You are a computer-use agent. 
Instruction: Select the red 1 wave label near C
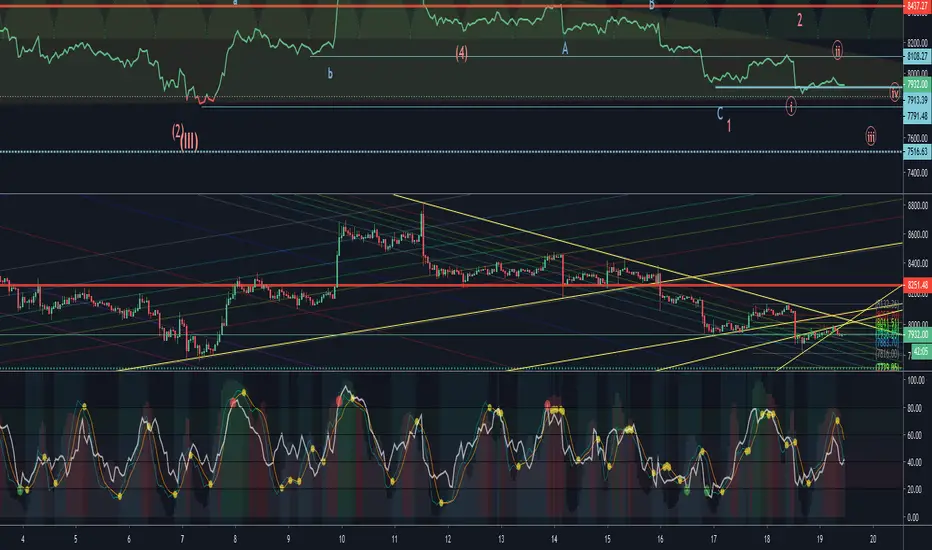point(730,126)
